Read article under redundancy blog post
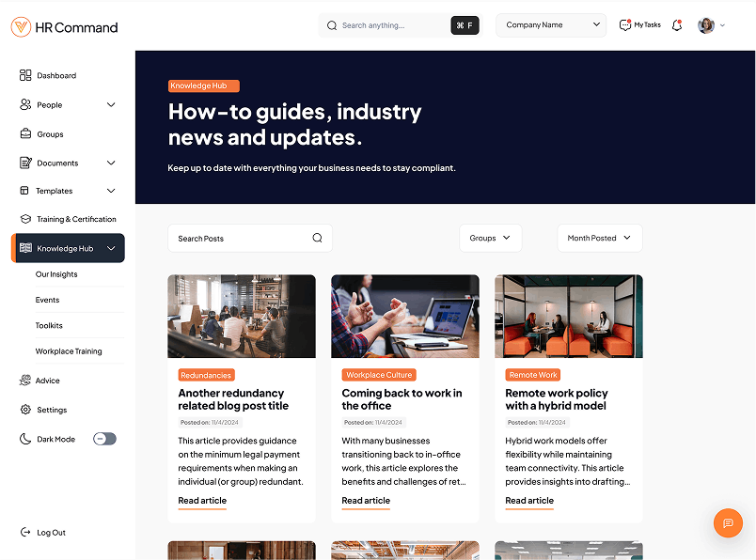 pos(202,501)
